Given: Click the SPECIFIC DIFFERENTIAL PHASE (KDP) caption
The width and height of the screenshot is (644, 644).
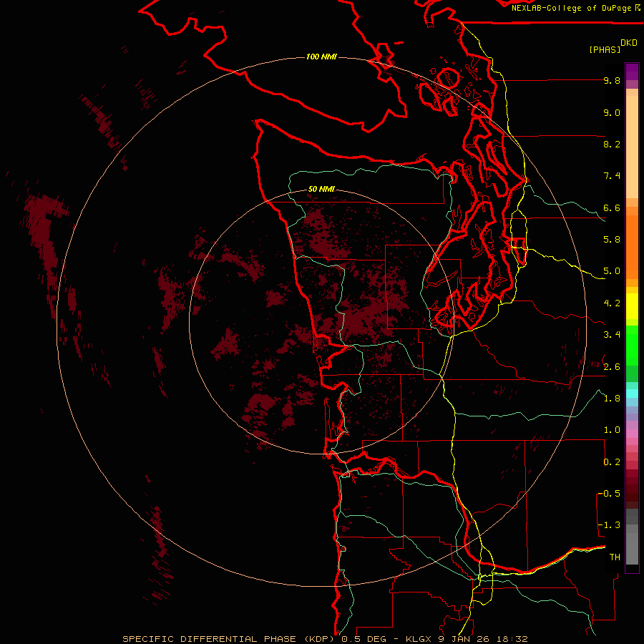Looking at the screenshot, I should click(x=227, y=639).
